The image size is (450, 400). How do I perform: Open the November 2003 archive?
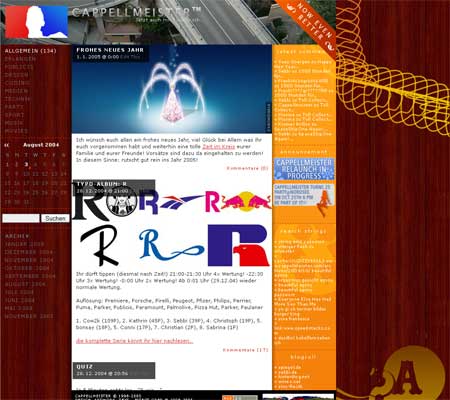(29, 316)
